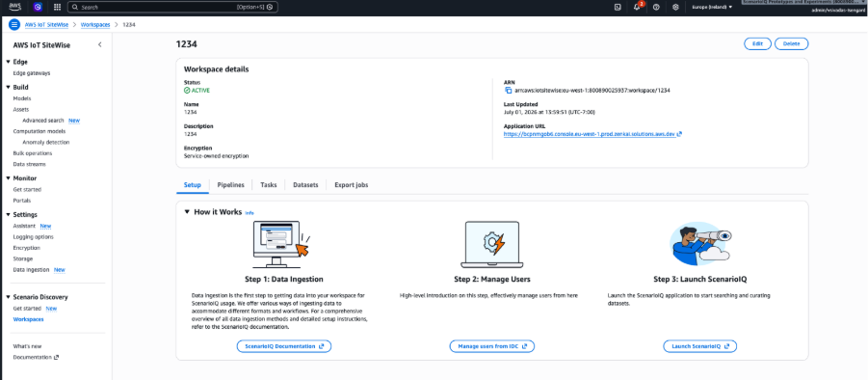Open Computation models in sidebar
The height and width of the screenshot is (380, 868).
[39, 131]
